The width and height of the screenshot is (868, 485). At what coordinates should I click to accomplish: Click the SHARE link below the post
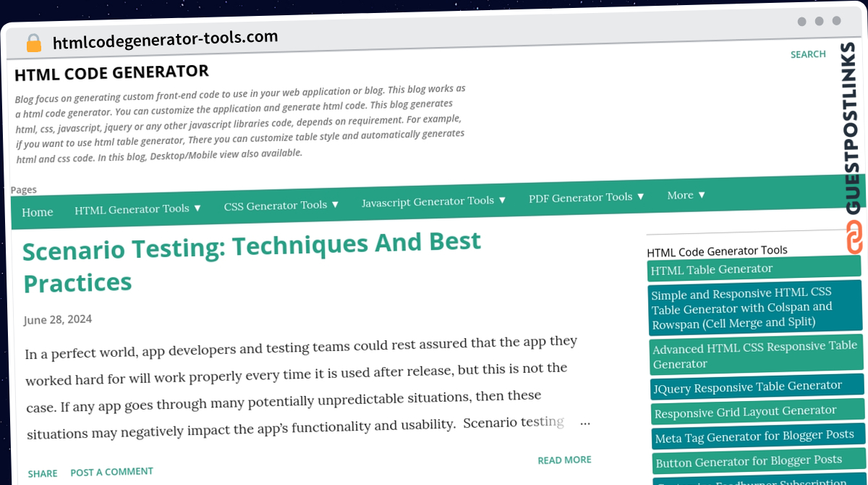pyautogui.click(x=43, y=473)
